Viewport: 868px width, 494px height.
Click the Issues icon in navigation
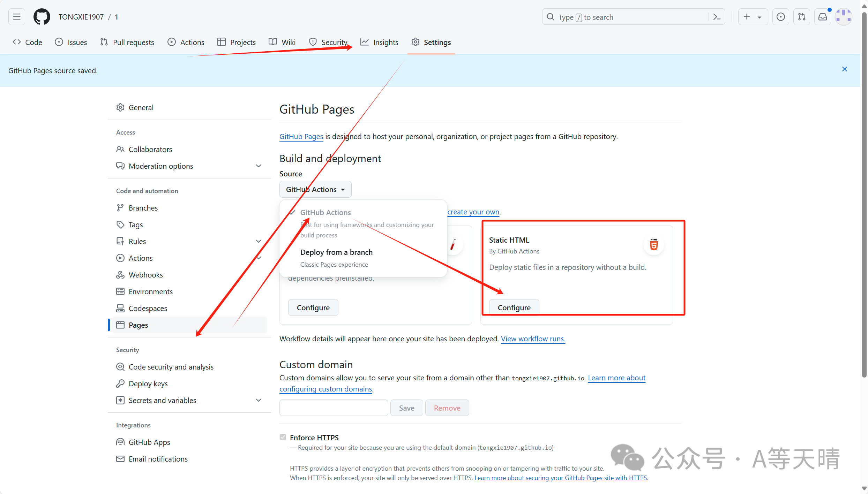[60, 42]
